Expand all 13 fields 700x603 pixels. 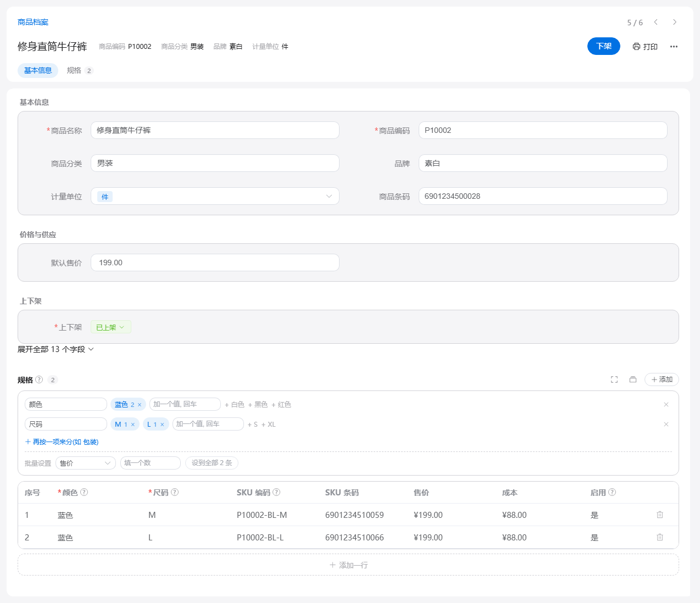[x=55, y=349]
